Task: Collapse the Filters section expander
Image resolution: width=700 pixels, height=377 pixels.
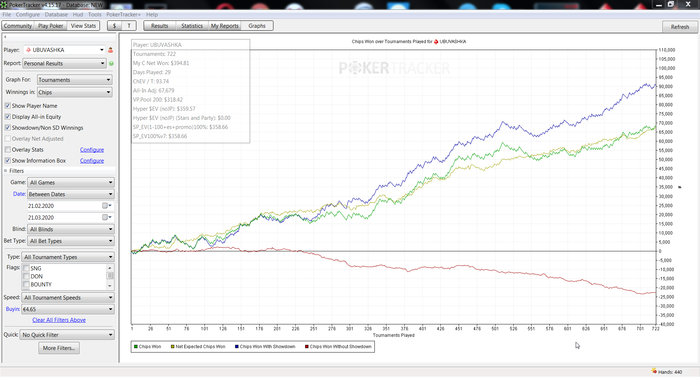Action: (x=6, y=171)
